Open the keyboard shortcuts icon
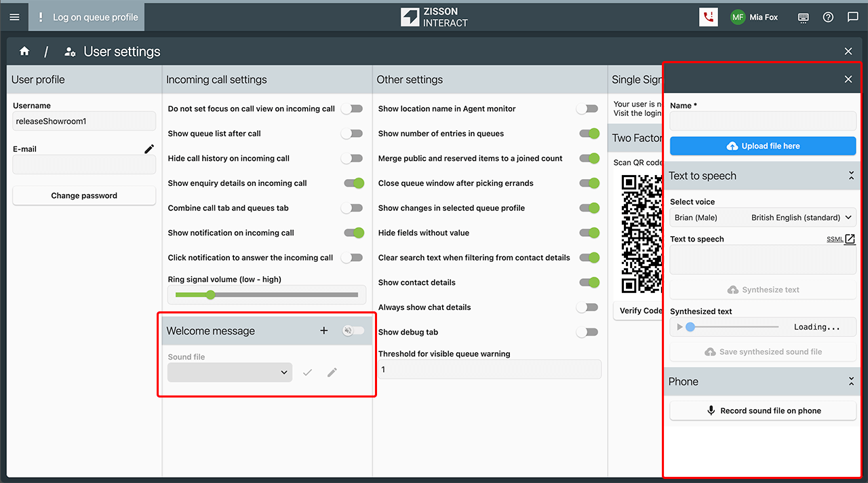Screen dimensions: 868x483 tap(803, 17)
